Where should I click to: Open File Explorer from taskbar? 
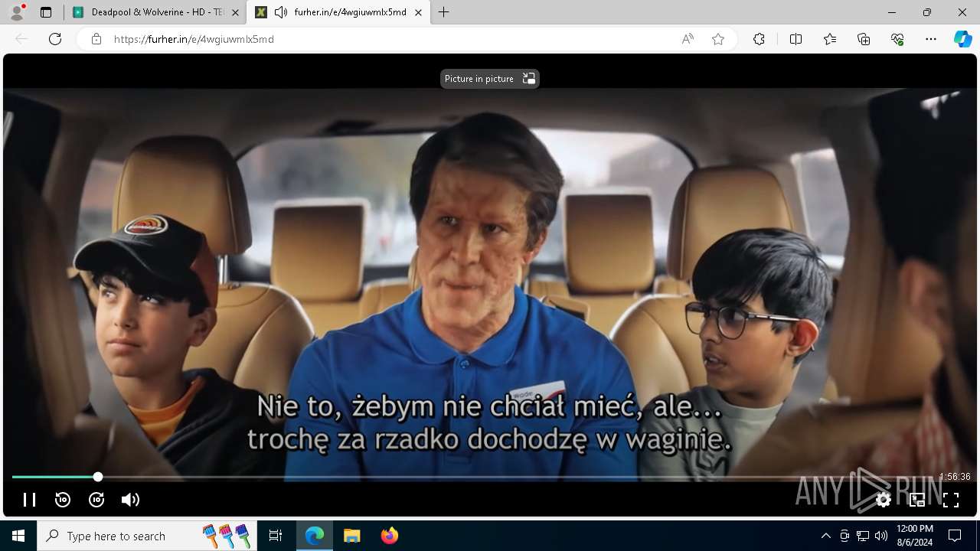click(x=351, y=536)
